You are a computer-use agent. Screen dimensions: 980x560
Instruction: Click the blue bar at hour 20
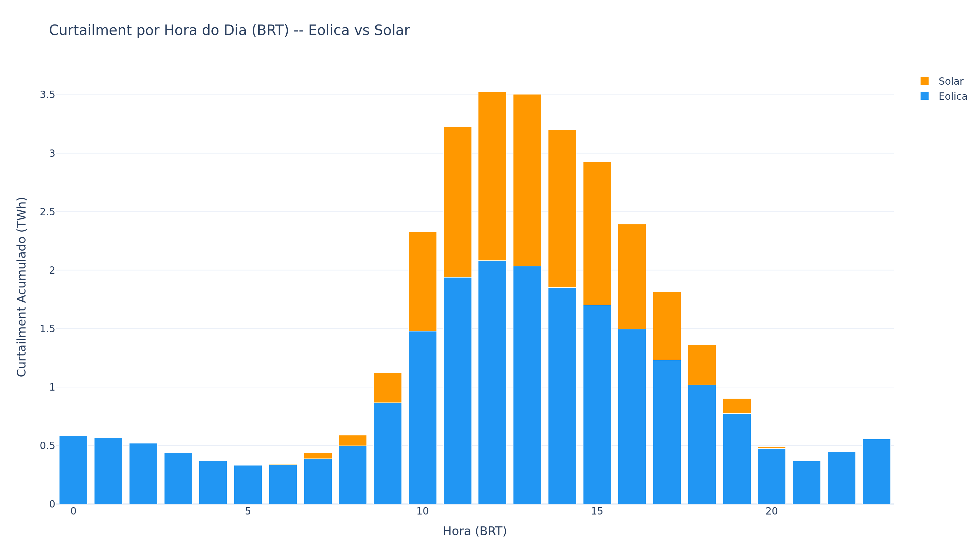coord(771,476)
